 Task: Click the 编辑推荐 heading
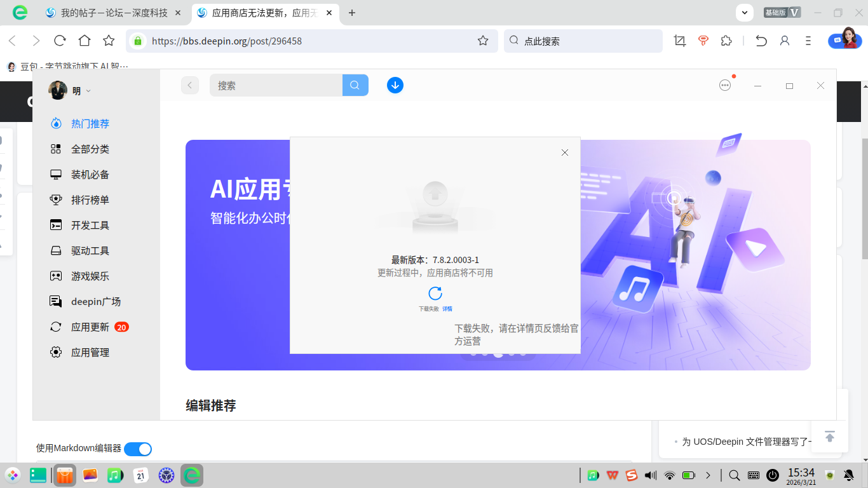pyautogui.click(x=211, y=405)
